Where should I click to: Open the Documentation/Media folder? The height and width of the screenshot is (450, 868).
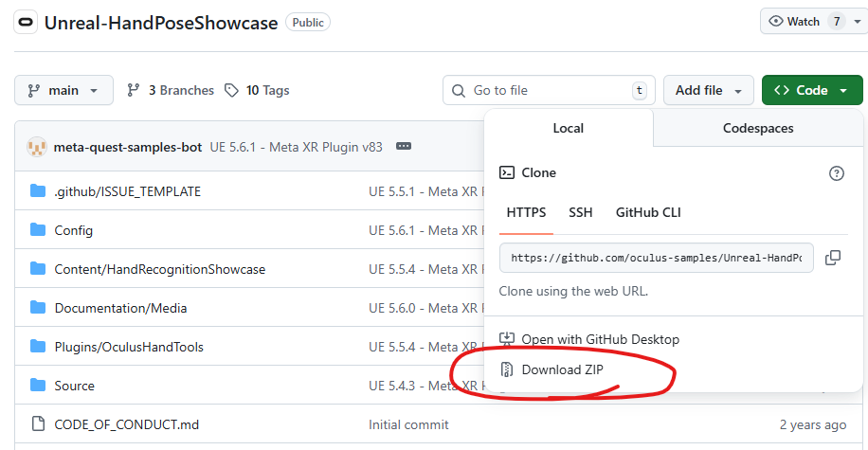120,308
